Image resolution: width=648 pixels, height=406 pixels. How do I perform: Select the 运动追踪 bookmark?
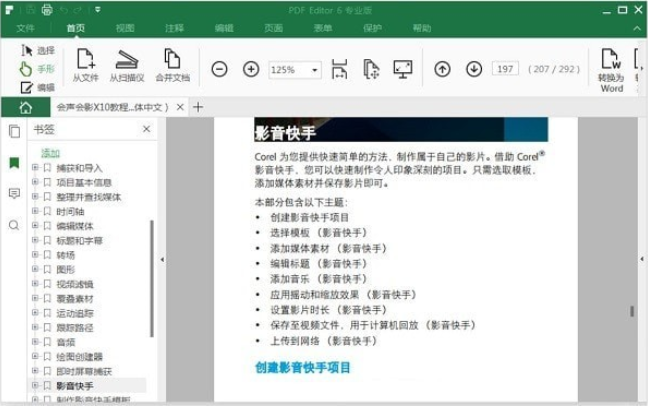75,313
